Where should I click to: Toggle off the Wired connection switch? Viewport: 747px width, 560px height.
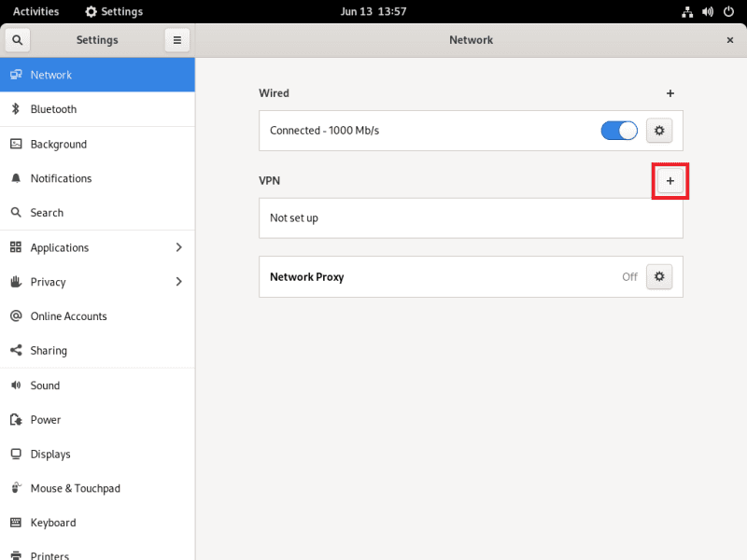[618, 131]
